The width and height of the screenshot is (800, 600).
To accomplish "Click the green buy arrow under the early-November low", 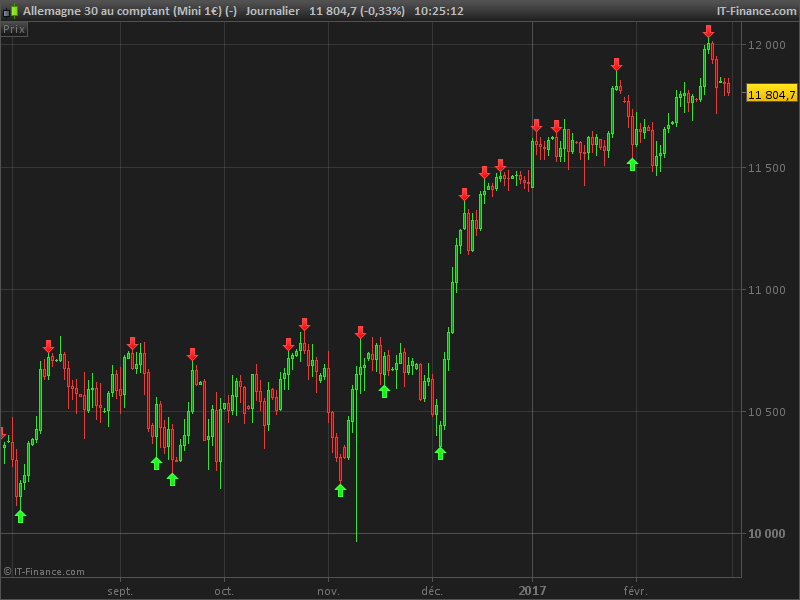I will [x=340, y=490].
